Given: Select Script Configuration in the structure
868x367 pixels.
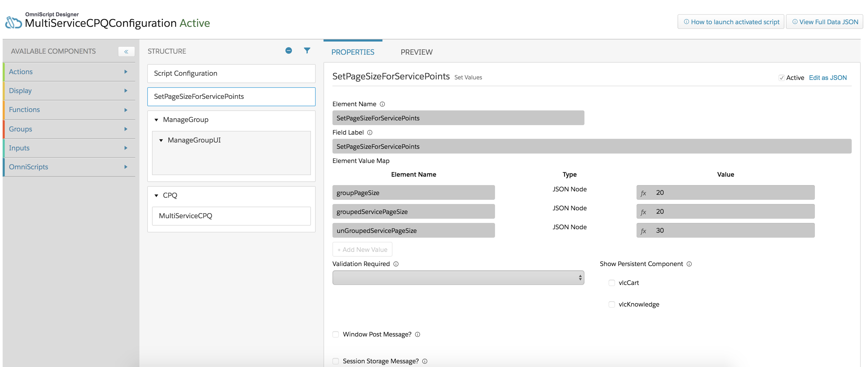Looking at the screenshot, I should pos(231,73).
